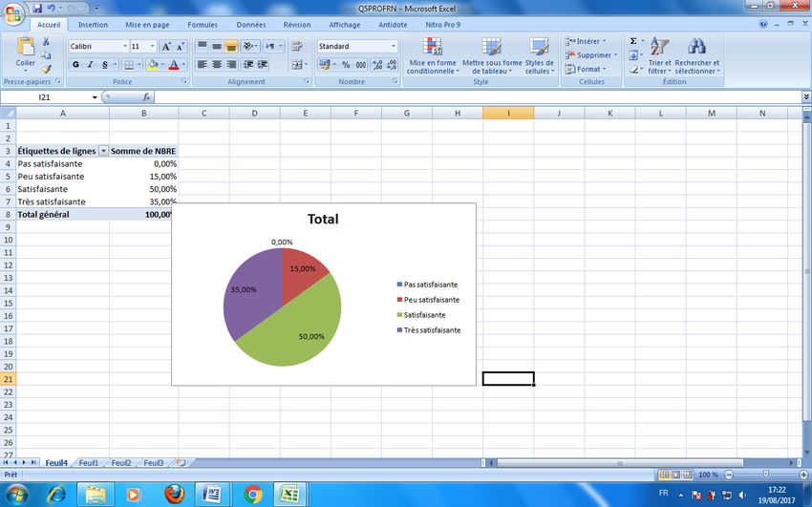Viewport: 812px width, 507px height.
Task: Click the zoom slider handle in status bar
Action: coord(766,475)
